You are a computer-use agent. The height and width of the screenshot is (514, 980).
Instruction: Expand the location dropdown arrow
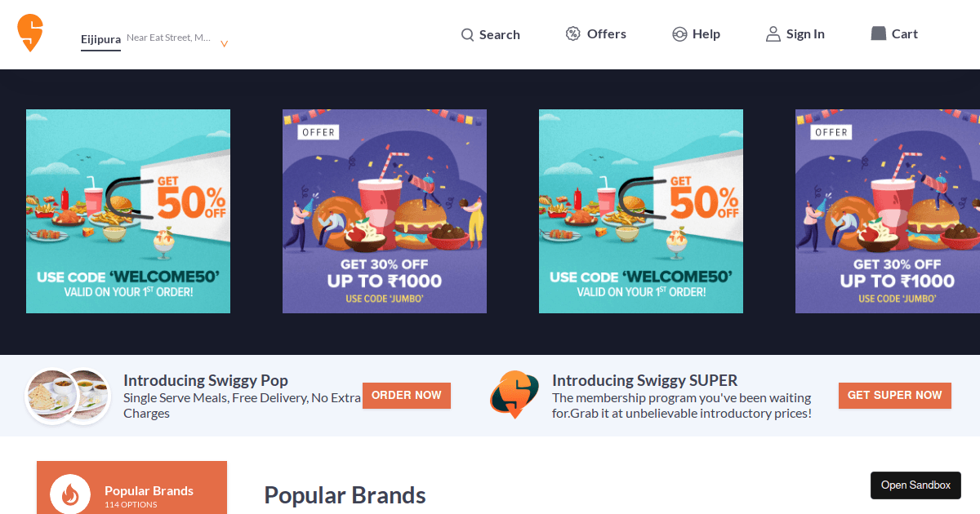224,43
